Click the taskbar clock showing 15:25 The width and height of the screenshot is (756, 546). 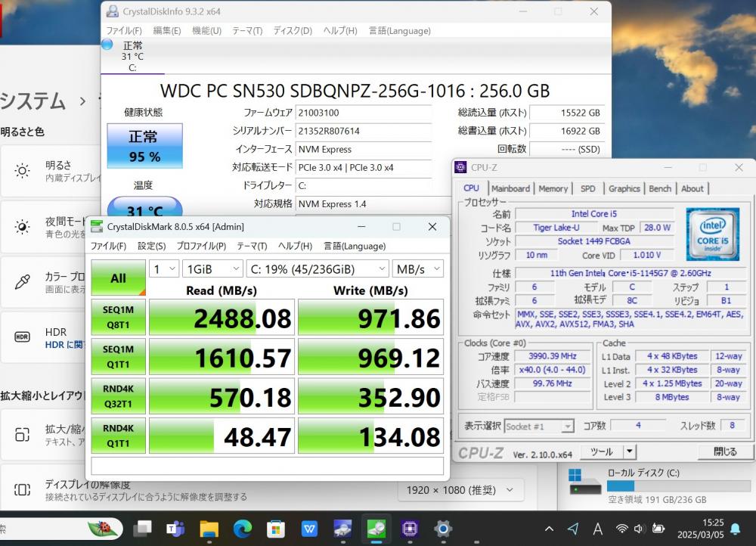(700, 529)
